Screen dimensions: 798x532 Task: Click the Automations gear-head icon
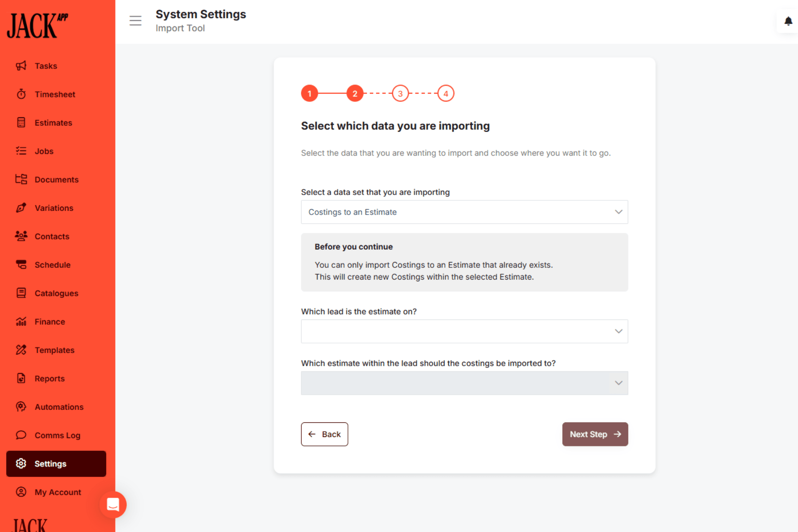(21, 406)
